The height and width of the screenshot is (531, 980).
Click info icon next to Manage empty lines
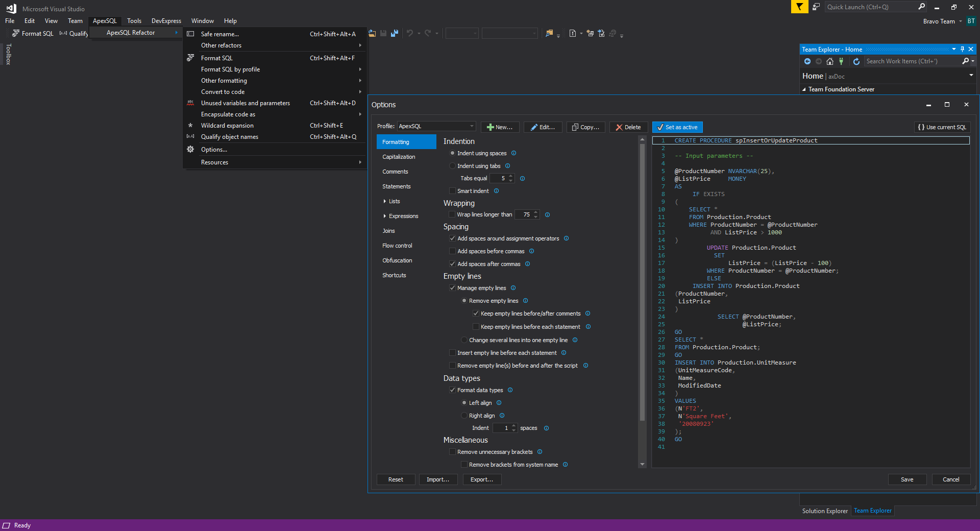513,288
